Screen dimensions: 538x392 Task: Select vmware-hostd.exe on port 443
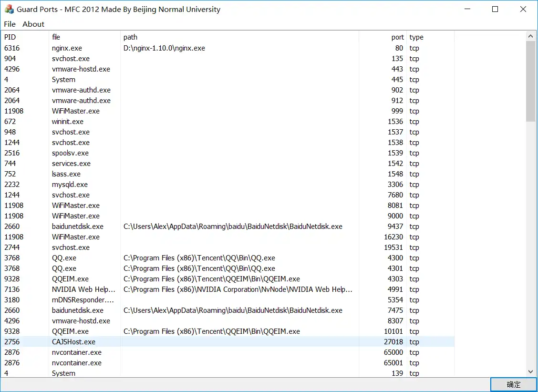click(228, 69)
